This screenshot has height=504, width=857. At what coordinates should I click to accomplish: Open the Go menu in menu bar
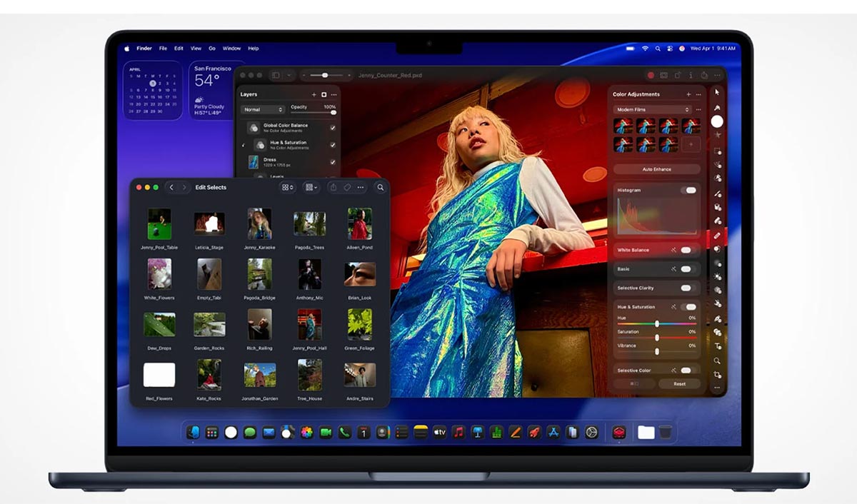coord(212,48)
